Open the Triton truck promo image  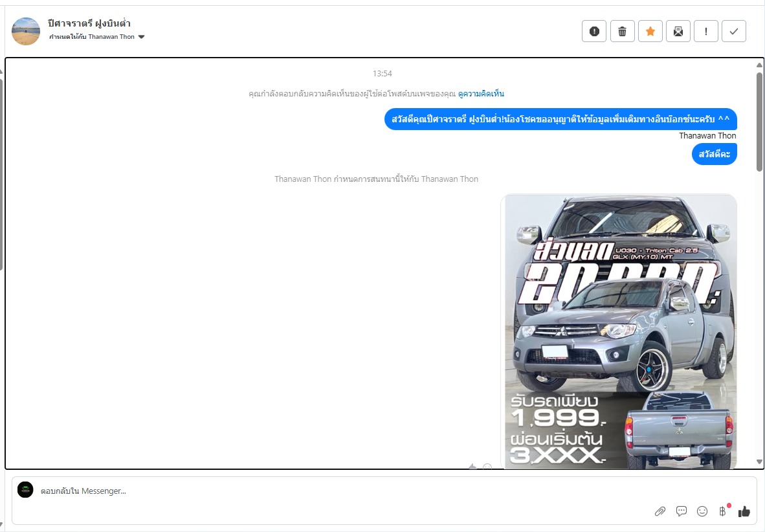(619, 331)
